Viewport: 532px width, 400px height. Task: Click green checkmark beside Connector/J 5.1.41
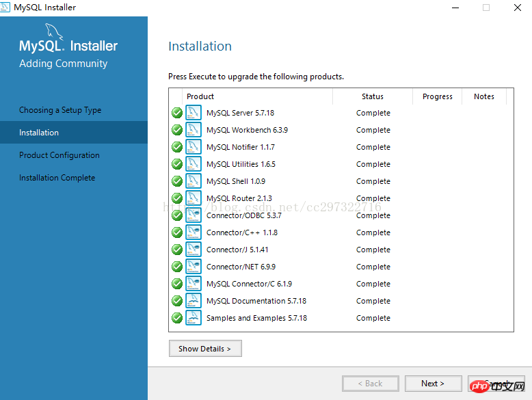click(x=177, y=250)
